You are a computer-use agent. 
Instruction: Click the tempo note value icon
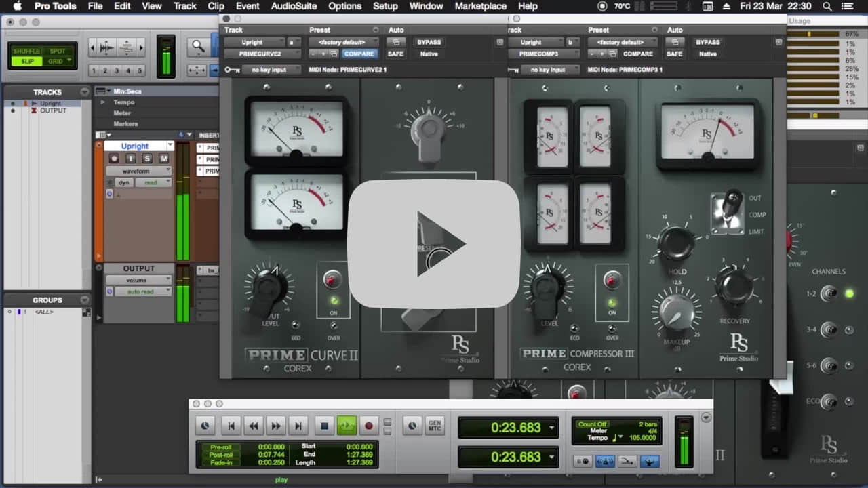coord(614,437)
